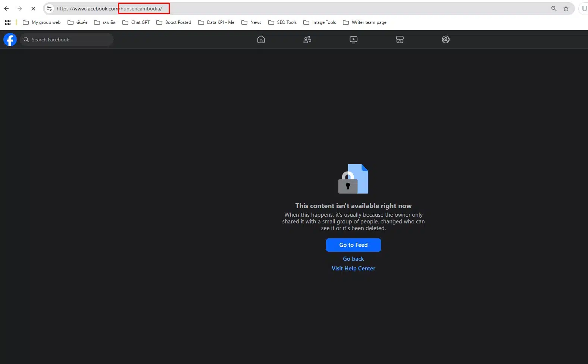The width and height of the screenshot is (588, 364).
Task: Open the Visit Help Center link
Action: [353, 269]
